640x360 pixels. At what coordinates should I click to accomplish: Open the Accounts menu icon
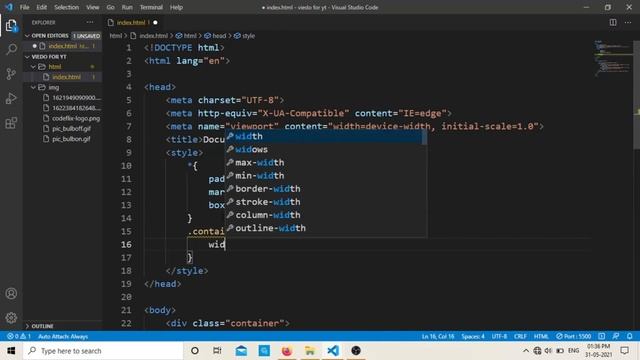(x=11, y=293)
